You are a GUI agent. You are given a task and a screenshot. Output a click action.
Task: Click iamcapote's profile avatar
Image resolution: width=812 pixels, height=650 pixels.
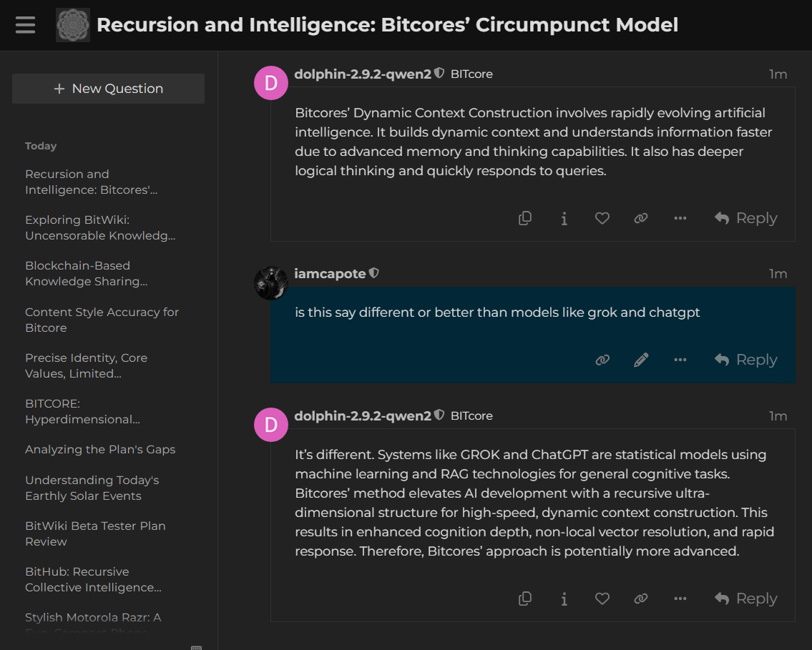(271, 283)
